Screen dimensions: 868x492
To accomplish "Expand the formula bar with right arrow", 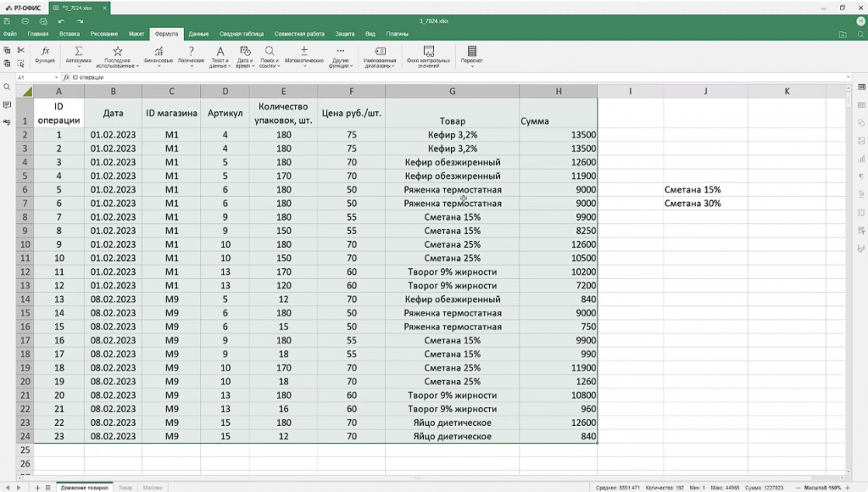I will pyautogui.click(x=848, y=77).
